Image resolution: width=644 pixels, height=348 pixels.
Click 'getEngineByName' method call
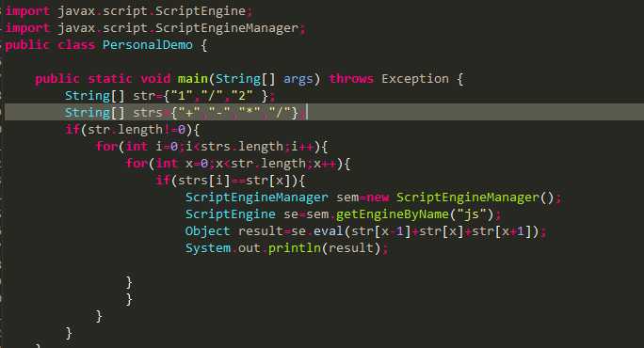point(393,214)
